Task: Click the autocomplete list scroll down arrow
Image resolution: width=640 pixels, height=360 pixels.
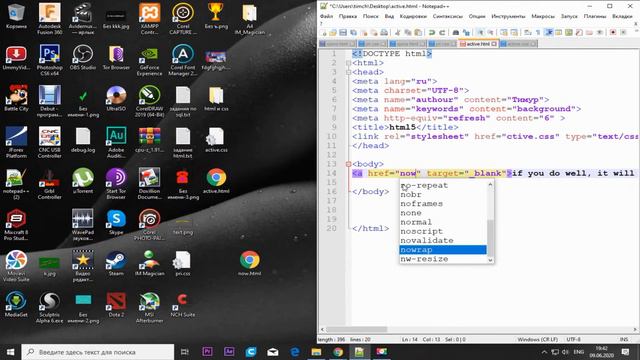Action: click(x=490, y=260)
